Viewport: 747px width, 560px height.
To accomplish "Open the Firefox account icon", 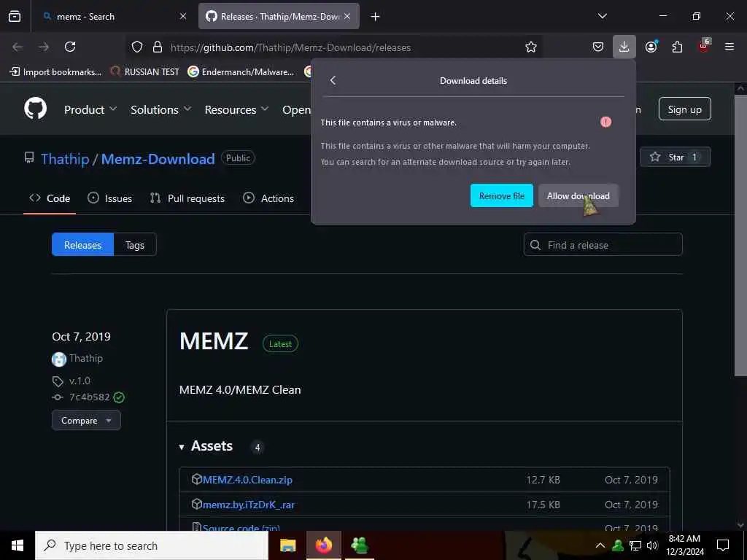I will coord(651,47).
